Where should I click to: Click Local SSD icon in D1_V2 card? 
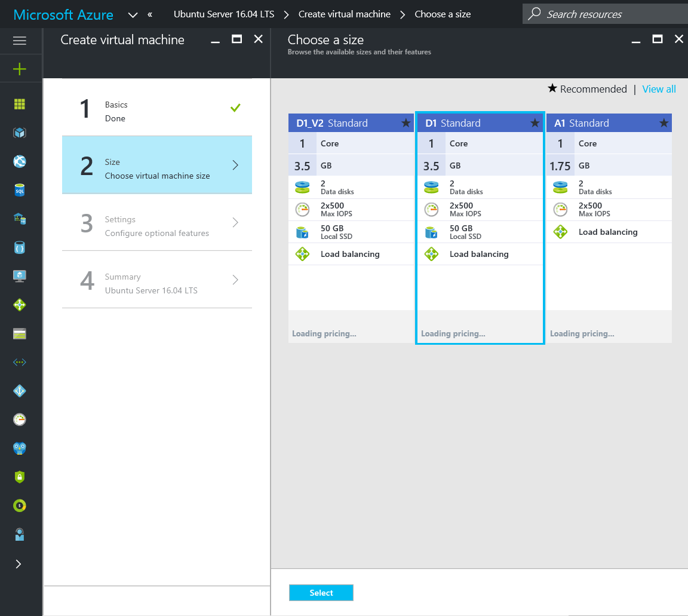click(302, 232)
